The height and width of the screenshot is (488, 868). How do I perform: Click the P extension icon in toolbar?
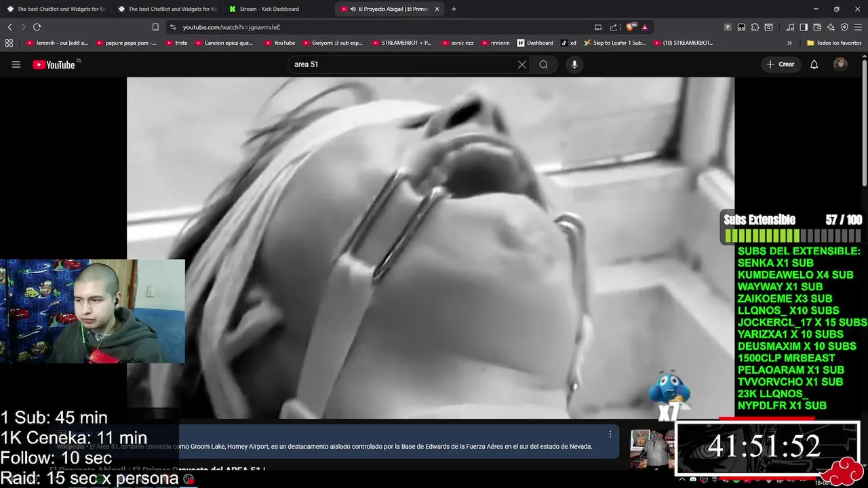[728, 27]
